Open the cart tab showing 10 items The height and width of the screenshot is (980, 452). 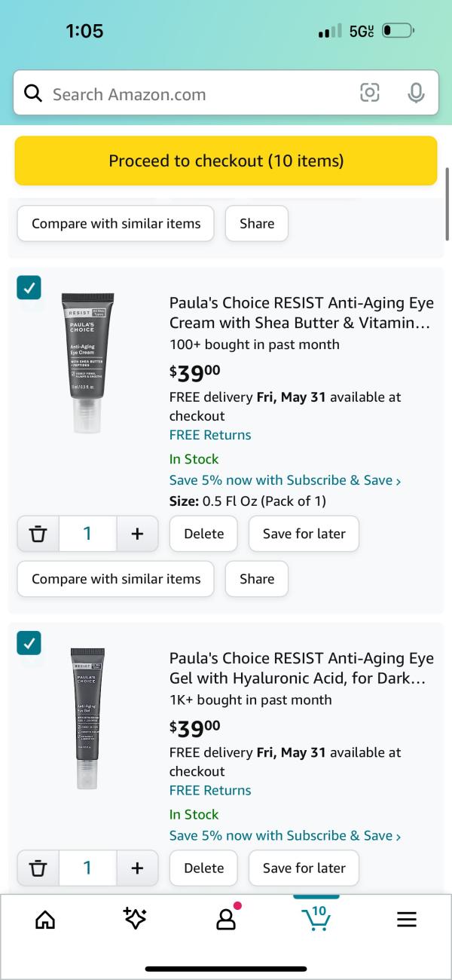click(x=316, y=917)
